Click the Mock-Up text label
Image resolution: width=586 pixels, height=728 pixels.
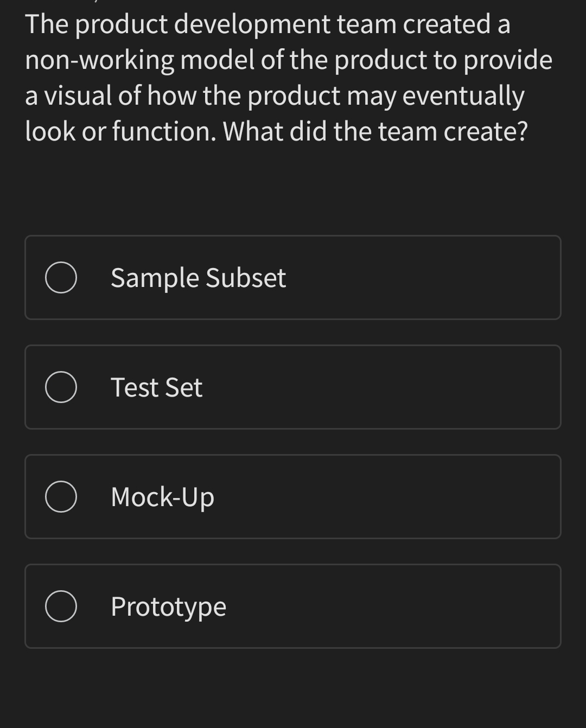tap(162, 496)
